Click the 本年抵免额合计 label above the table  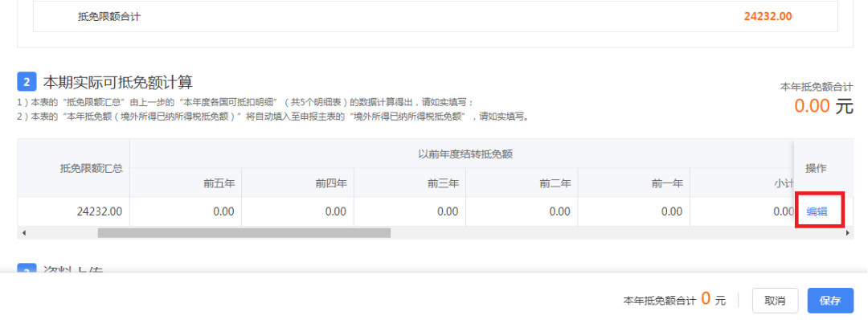(817, 87)
